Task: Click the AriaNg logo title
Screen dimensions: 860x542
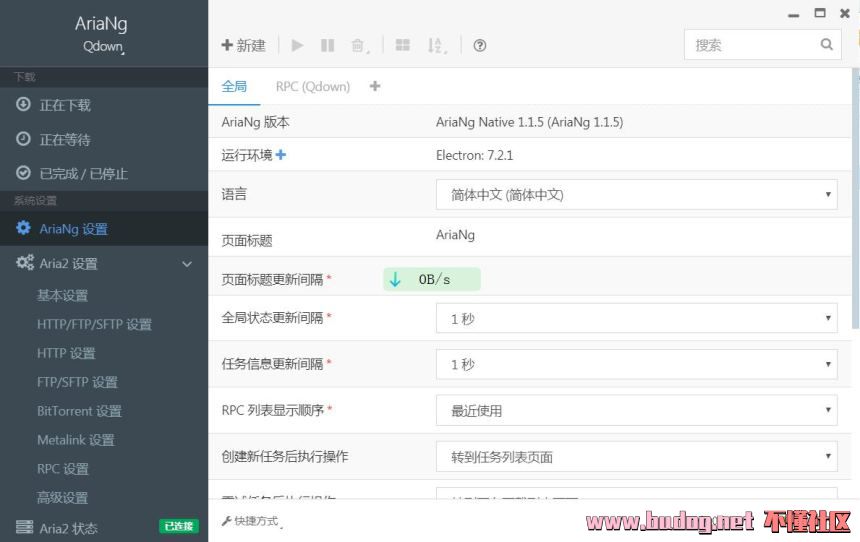Action: (x=101, y=24)
